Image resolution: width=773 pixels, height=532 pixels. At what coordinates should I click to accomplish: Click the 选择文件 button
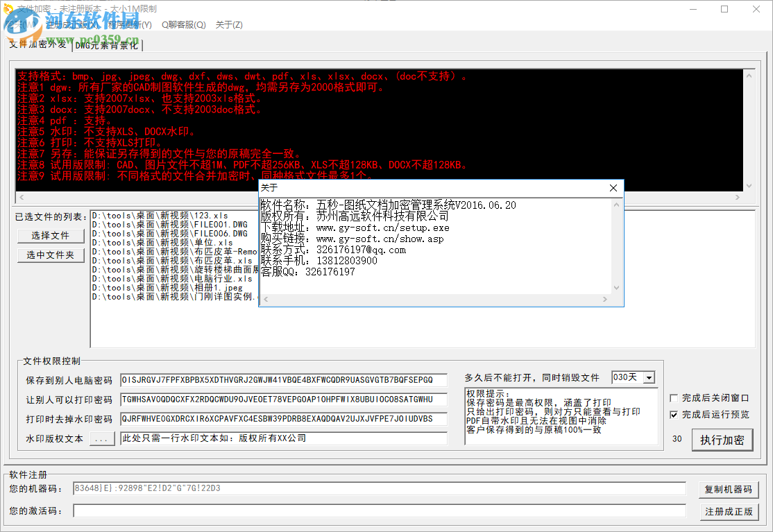click(x=50, y=236)
